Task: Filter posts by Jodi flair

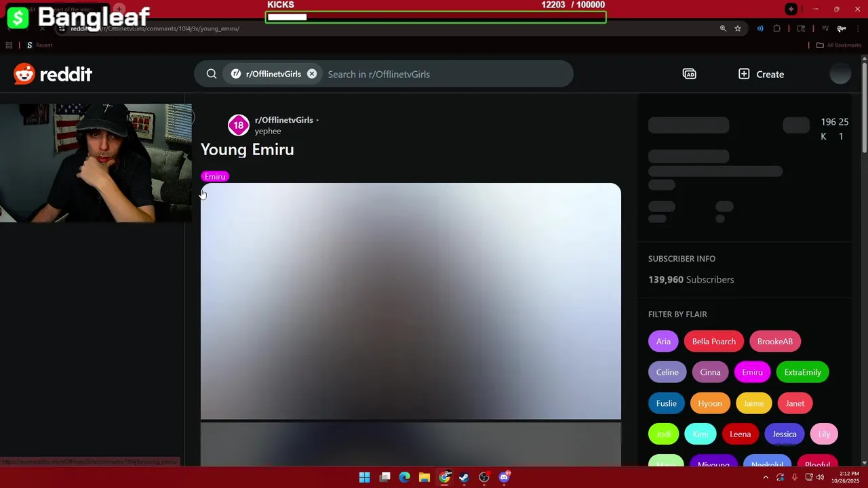Action: pyautogui.click(x=663, y=434)
